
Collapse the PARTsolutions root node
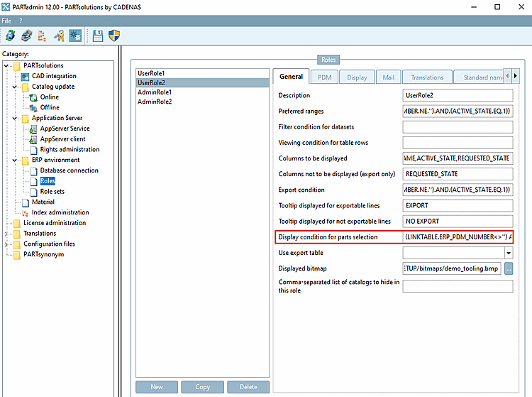6,65
